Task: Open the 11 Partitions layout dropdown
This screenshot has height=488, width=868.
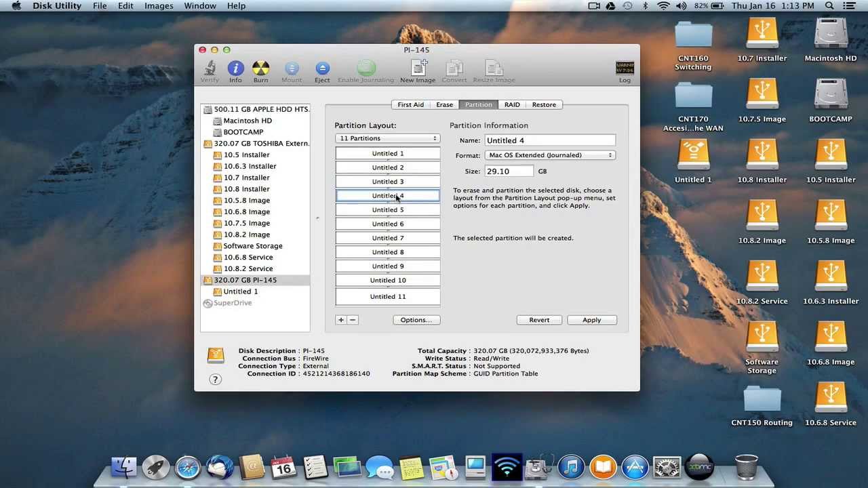Action: [x=387, y=138]
